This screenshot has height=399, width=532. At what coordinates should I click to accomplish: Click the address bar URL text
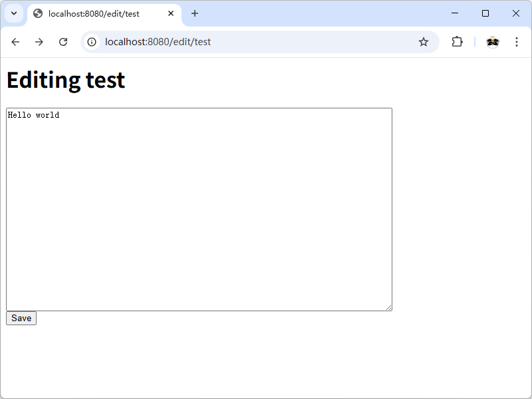[x=158, y=42]
